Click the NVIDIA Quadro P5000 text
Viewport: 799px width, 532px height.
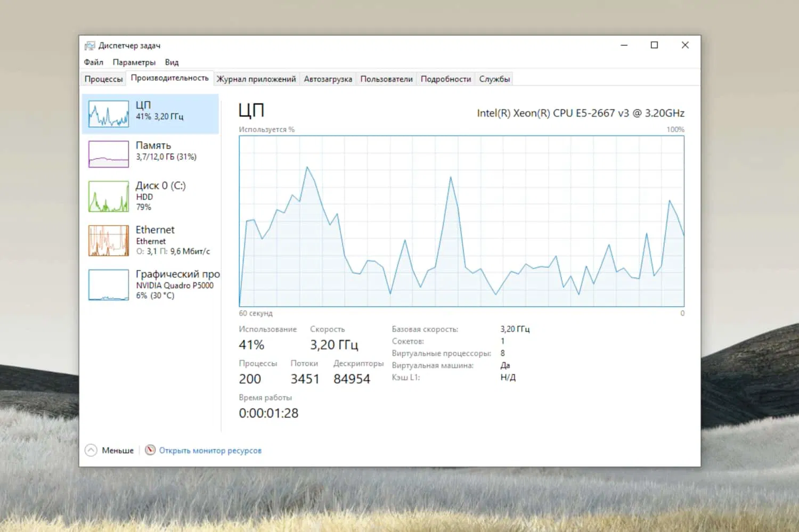pos(175,285)
